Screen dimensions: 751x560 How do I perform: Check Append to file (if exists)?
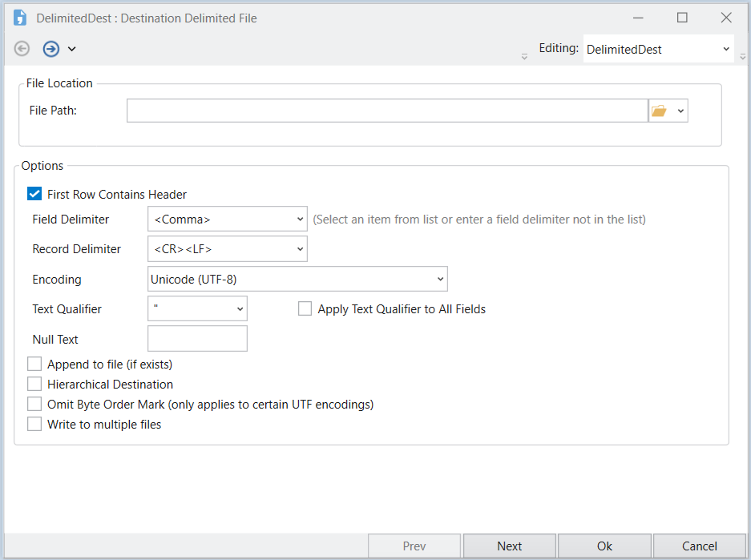pos(34,365)
